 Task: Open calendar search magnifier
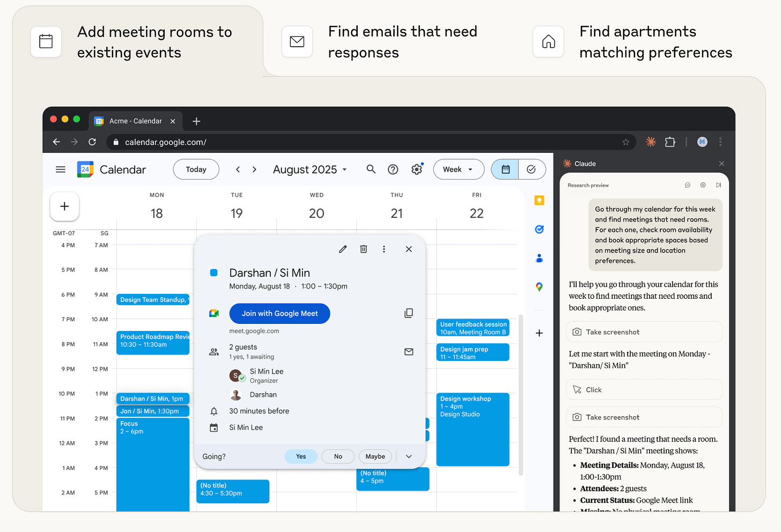pyautogui.click(x=371, y=169)
